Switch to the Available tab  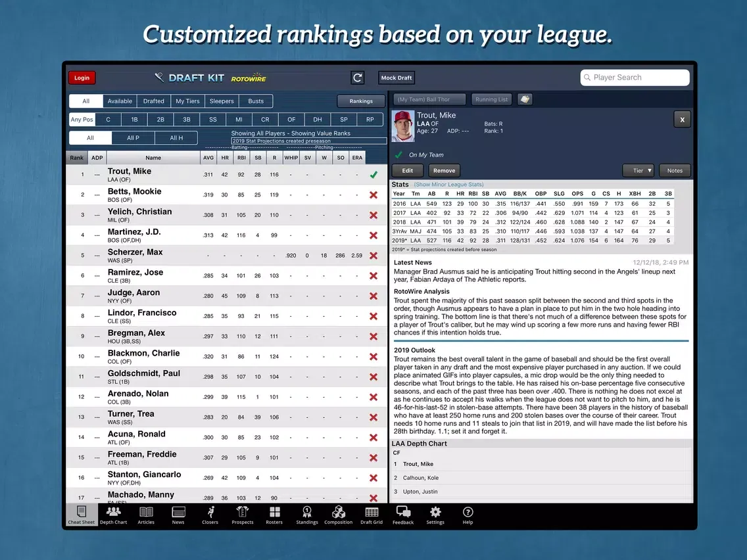point(120,101)
